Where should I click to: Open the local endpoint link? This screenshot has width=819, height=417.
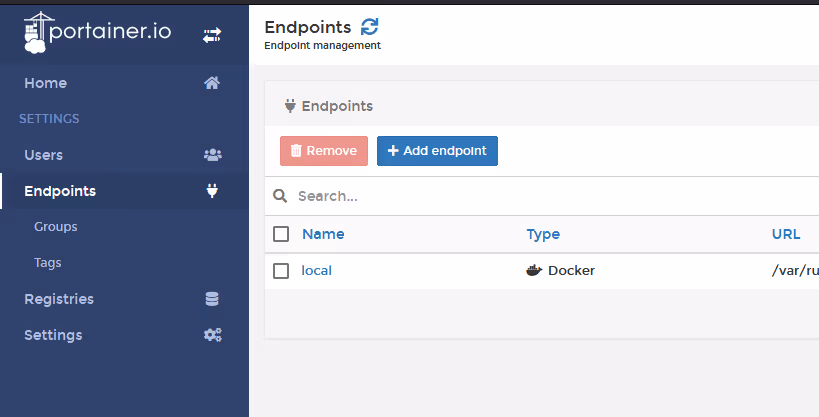coord(317,271)
